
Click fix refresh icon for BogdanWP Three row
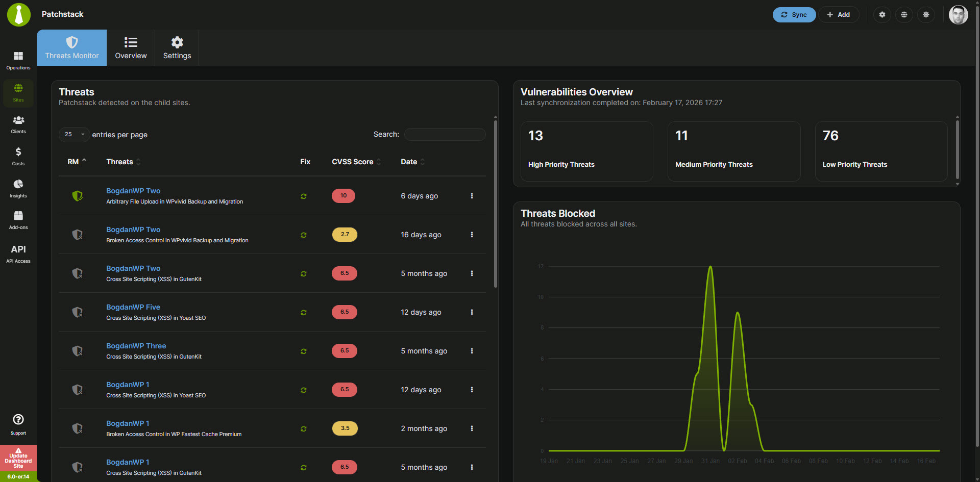coord(304,351)
